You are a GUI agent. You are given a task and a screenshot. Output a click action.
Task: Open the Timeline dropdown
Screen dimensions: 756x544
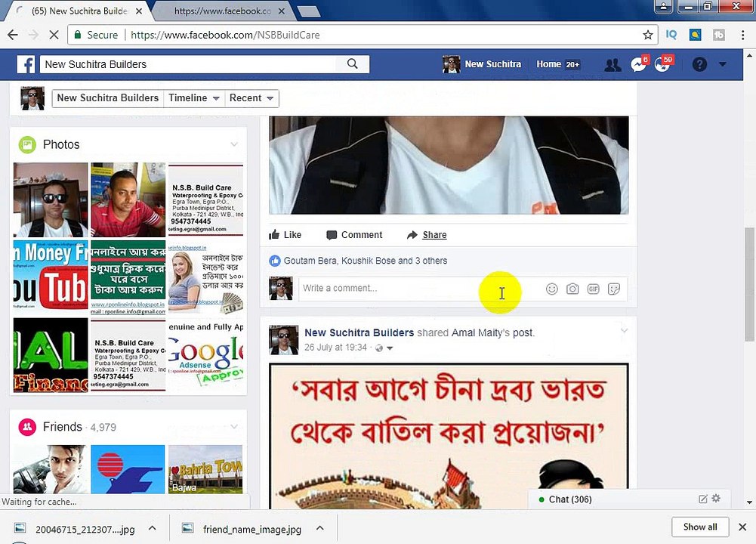pyautogui.click(x=194, y=98)
